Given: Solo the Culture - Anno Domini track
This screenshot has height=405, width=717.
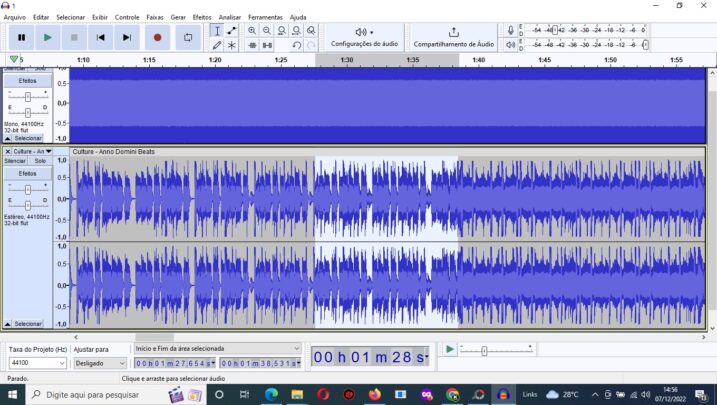Looking at the screenshot, I should tap(40, 161).
